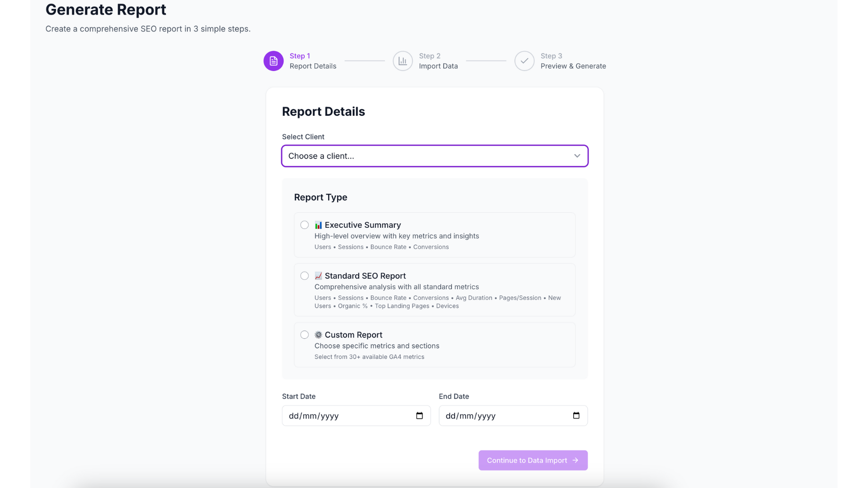
Task: Click the arrow icon inside the Continue button
Action: 575,460
